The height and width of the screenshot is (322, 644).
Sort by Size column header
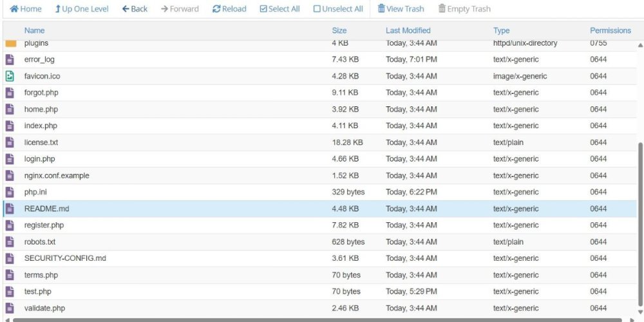point(339,30)
